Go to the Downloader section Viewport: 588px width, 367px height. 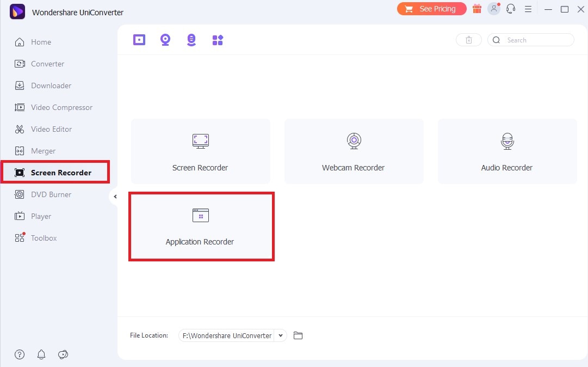[43, 85]
